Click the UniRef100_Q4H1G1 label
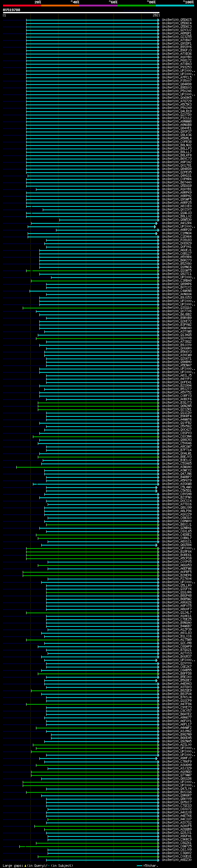The height and width of the screenshot is (868, 197). tap(177, 176)
